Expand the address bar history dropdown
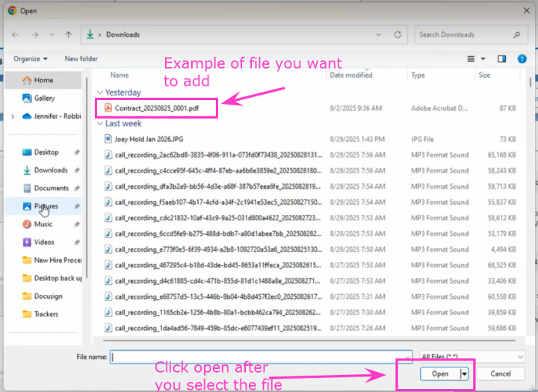This screenshot has width=538, height=392. pos(378,34)
